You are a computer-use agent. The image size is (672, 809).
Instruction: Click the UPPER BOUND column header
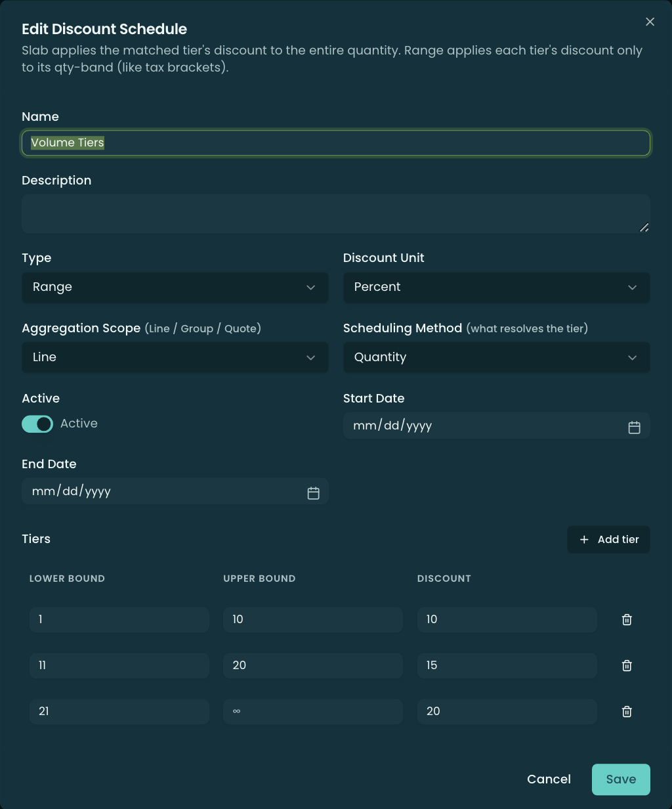(259, 579)
